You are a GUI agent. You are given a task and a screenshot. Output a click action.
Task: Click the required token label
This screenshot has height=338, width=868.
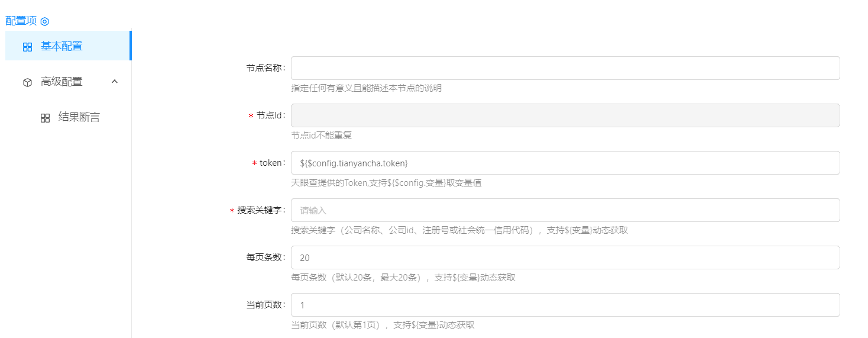pyautogui.click(x=272, y=163)
